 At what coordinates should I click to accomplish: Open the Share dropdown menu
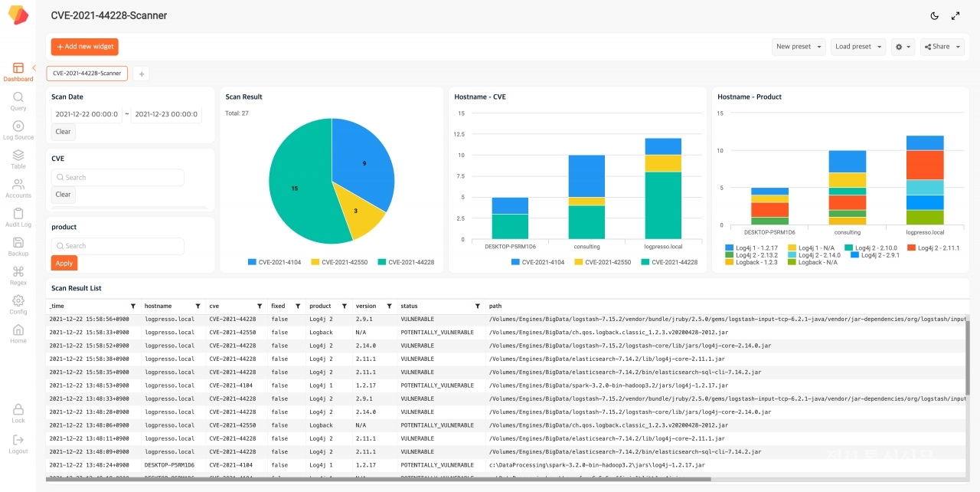941,47
